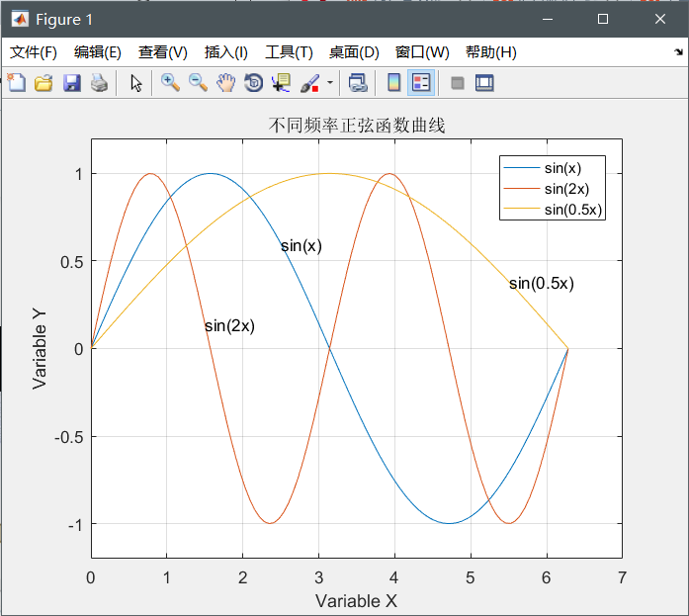Minimize the Figure 1 window

548,19
